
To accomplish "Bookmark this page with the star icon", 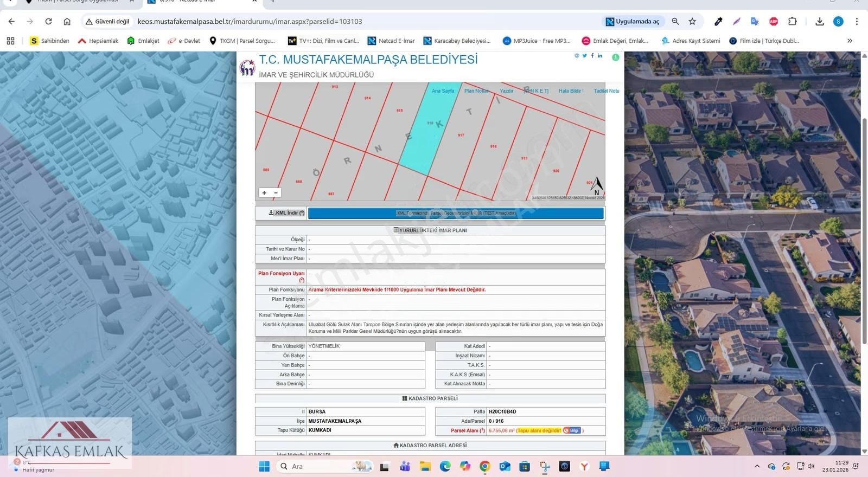I will click(x=692, y=22).
